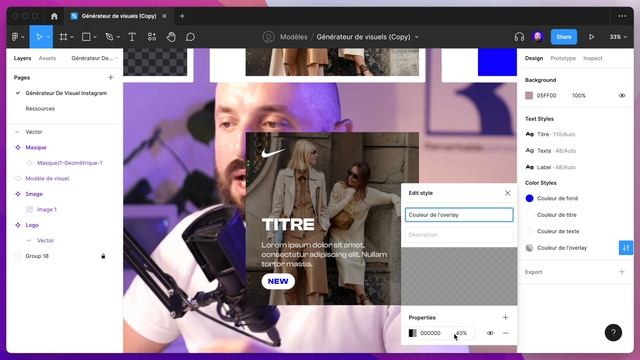Select the Pen tool
The image size is (640, 360).
tap(109, 37)
